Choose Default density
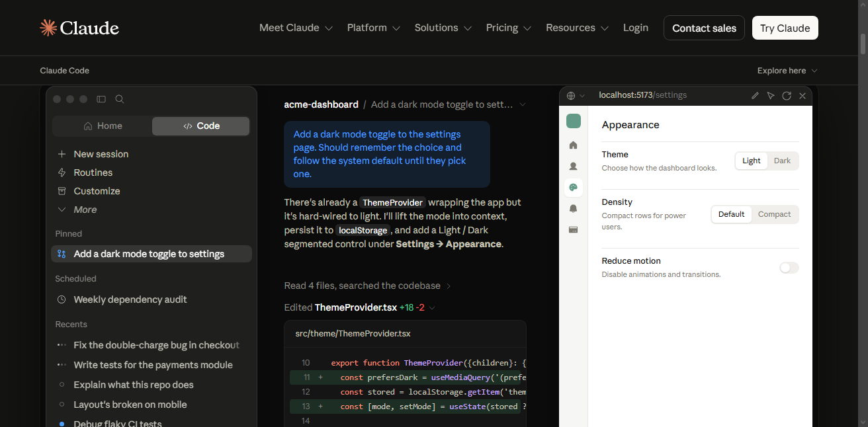 (732, 214)
